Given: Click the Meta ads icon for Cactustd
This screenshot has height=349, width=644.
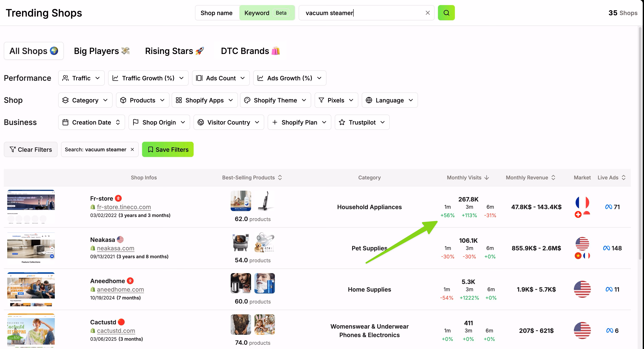Looking at the screenshot, I should coord(610,331).
